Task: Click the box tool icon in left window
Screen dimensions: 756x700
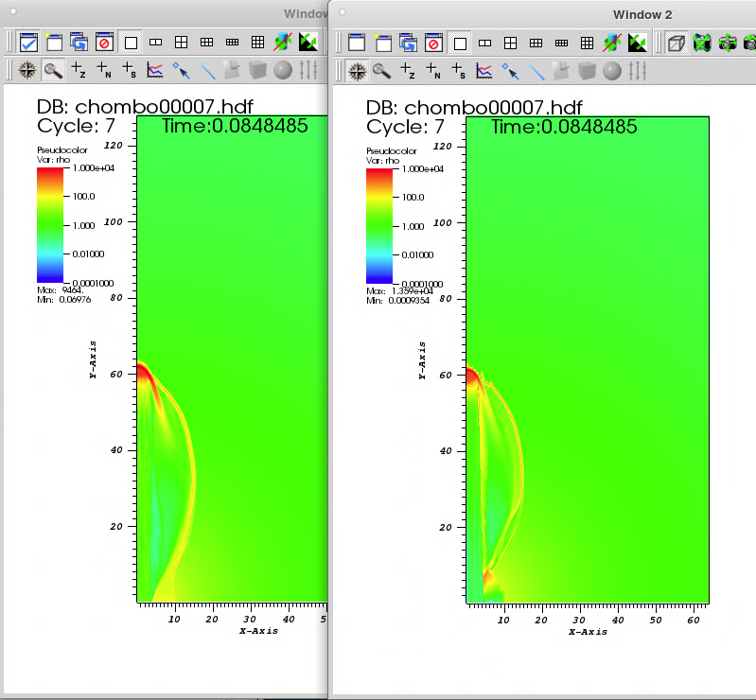Action: (x=257, y=70)
